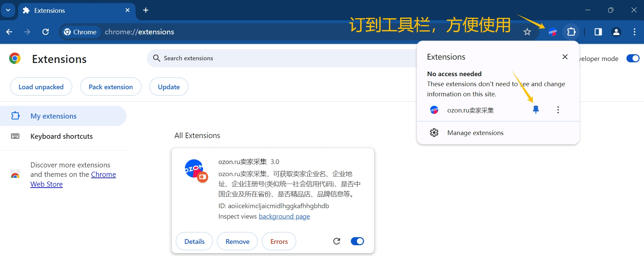Disable the ozon.ru extension toggle
Viewport: 644px width, 256px height.
(357, 241)
